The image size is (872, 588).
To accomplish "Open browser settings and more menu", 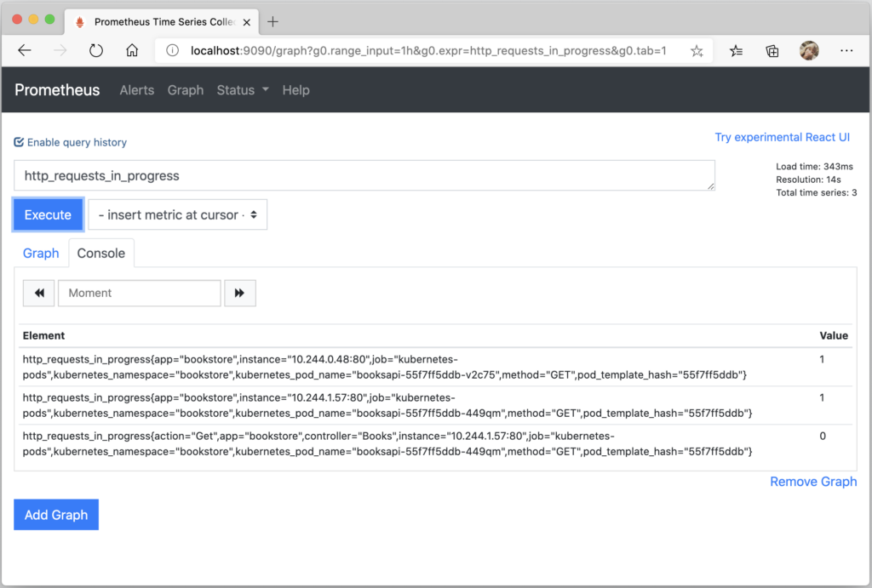I will coord(846,50).
